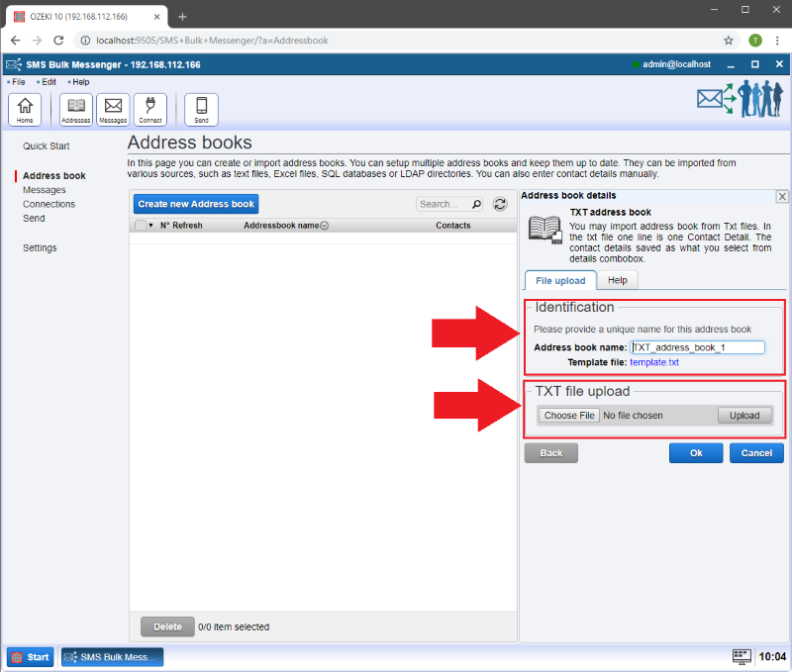Click the Home toolbar icon
Viewport: 792px width, 672px height.
[x=25, y=109]
